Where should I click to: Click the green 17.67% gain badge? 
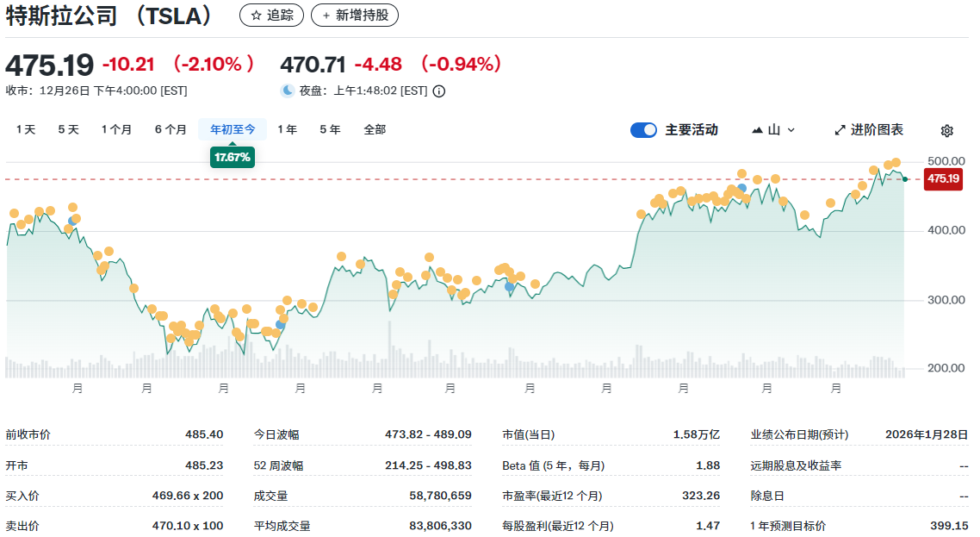pyautogui.click(x=232, y=157)
